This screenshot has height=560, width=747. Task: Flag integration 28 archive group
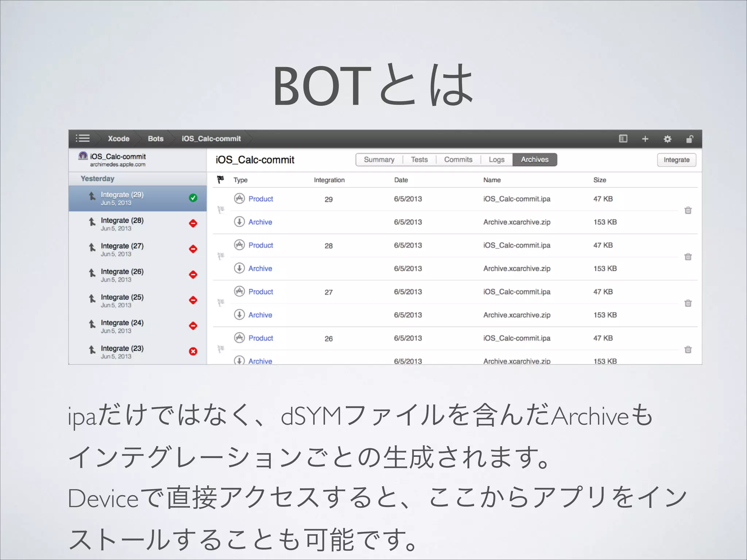point(221,256)
